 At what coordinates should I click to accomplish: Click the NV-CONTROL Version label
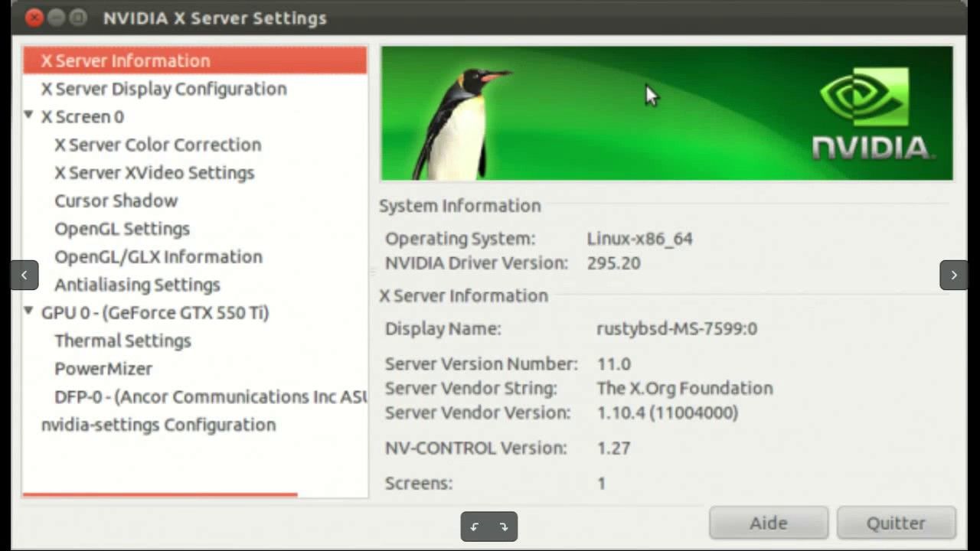(x=476, y=448)
